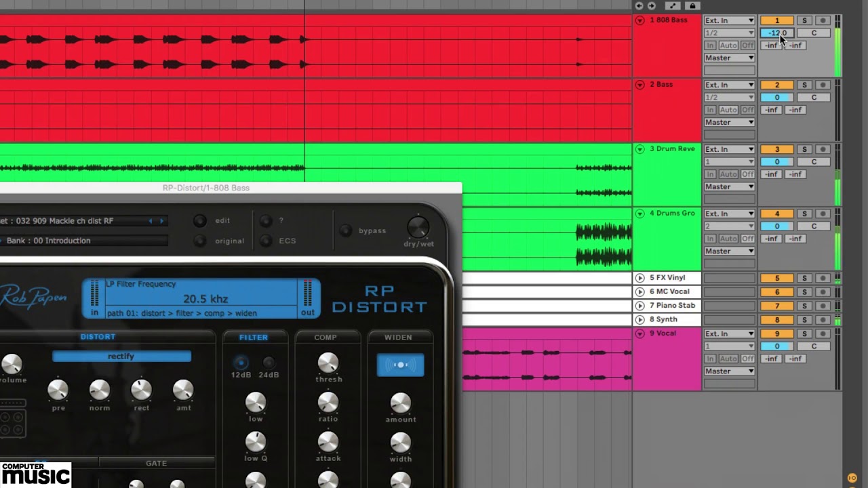Go back with the left arrow above tracks
868x488 pixels.
(639, 5)
